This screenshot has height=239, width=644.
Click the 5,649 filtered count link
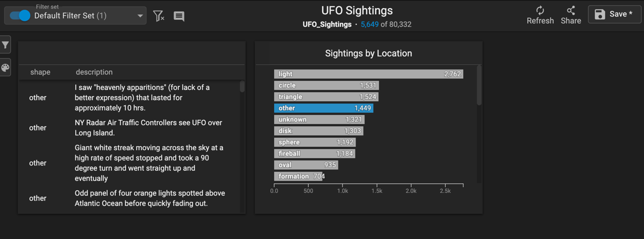(369, 24)
